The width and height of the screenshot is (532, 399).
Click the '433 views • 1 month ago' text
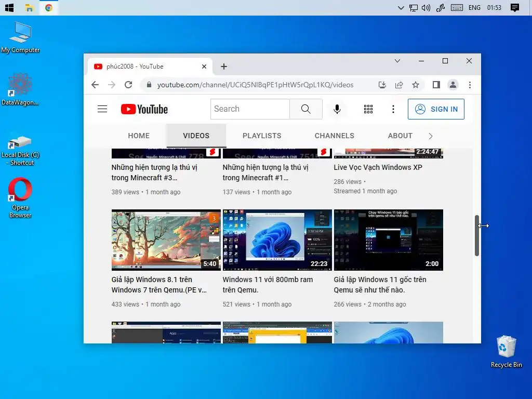(x=146, y=304)
